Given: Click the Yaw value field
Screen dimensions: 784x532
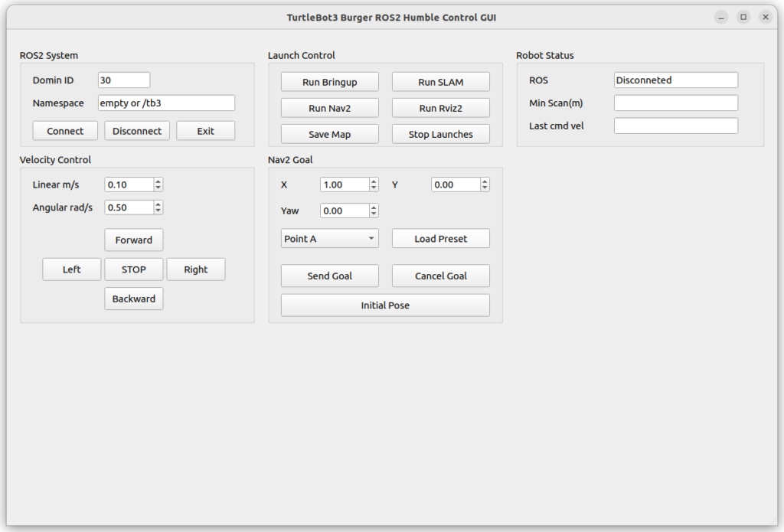Looking at the screenshot, I should pyautogui.click(x=345, y=211).
